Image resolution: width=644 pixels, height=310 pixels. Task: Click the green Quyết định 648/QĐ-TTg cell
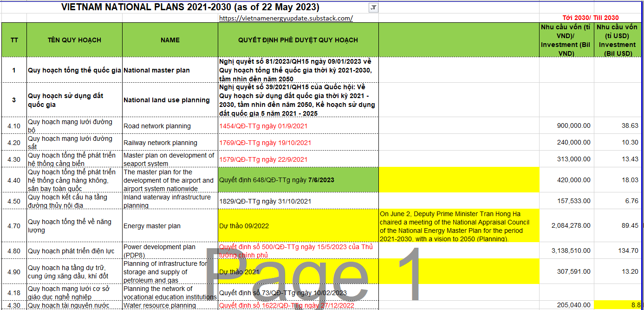coord(299,180)
